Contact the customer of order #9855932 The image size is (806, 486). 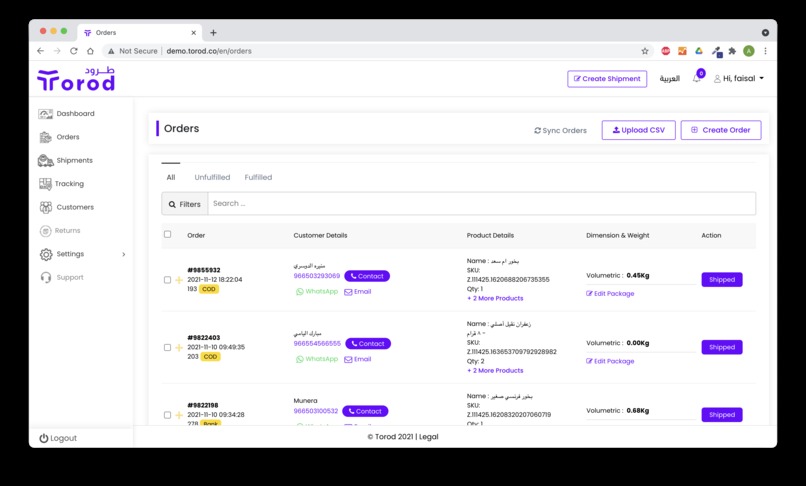pyautogui.click(x=367, y=276)
